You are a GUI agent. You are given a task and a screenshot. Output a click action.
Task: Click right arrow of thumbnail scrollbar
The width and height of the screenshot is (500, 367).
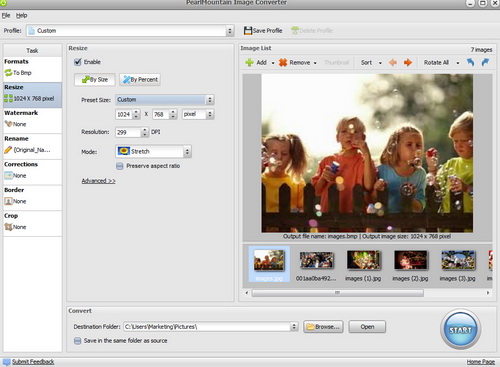488,293
